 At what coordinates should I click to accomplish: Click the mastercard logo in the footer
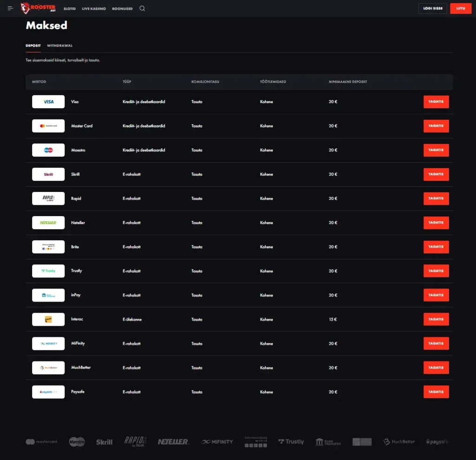pos(41,442)
